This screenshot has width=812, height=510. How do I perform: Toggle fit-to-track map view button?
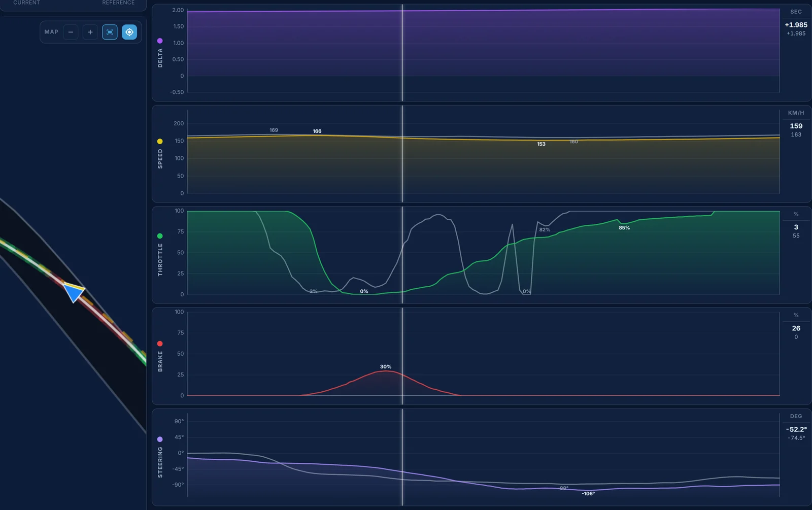coord(110,32)
